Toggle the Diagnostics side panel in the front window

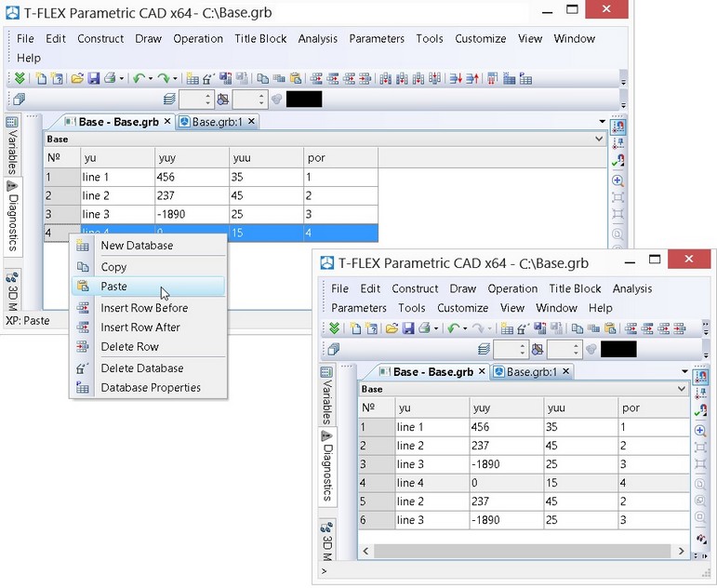click(327, 467)
